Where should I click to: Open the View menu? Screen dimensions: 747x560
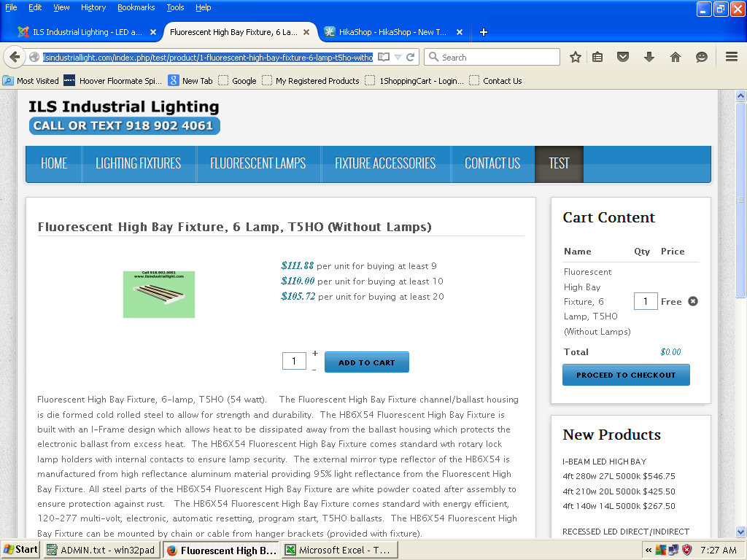coord(61,7)
